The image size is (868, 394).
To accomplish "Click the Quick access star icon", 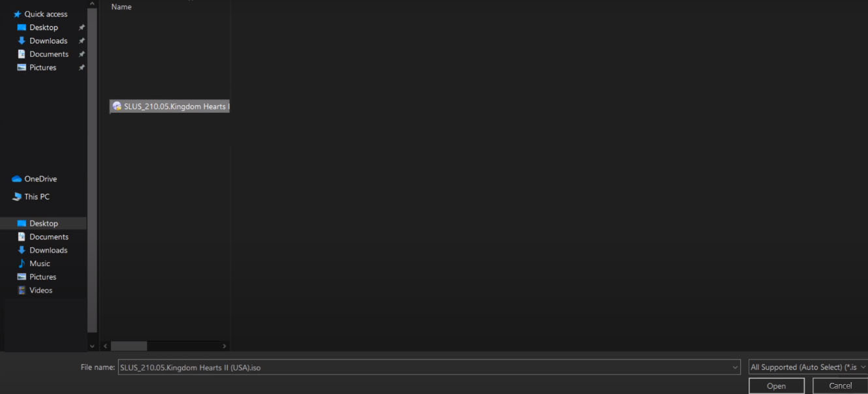I will (x=18, y=14).
